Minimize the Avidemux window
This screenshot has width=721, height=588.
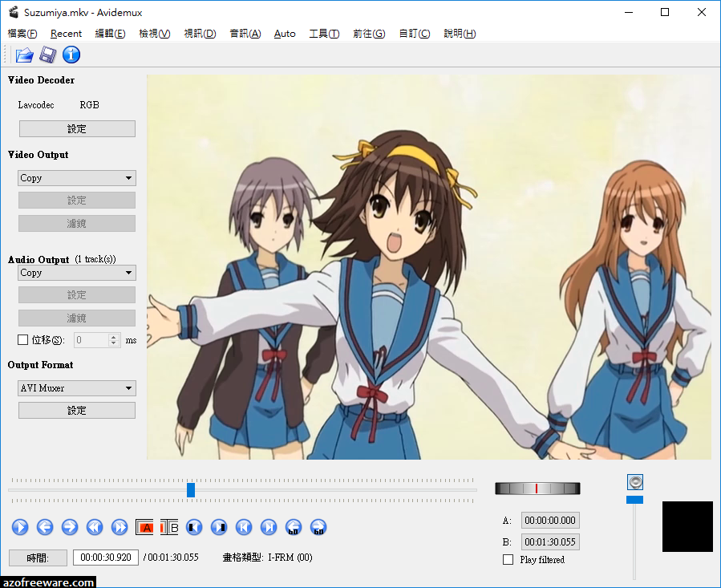pos(629,12)
